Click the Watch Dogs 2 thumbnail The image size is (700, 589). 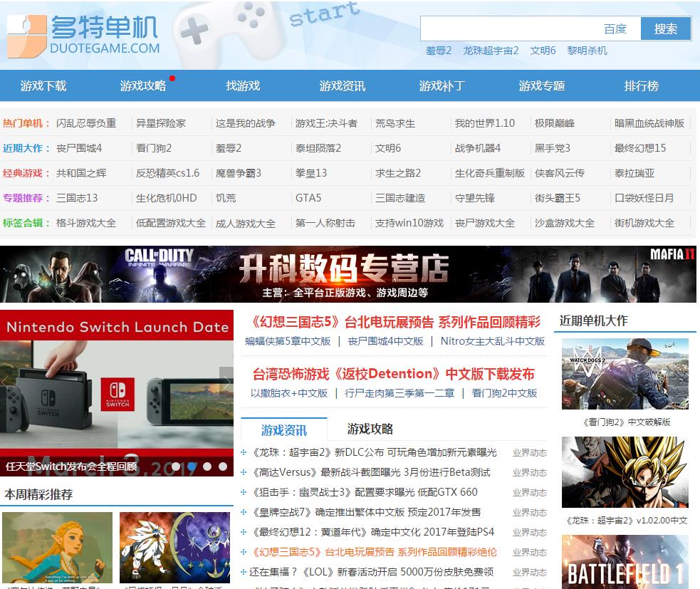625,374
